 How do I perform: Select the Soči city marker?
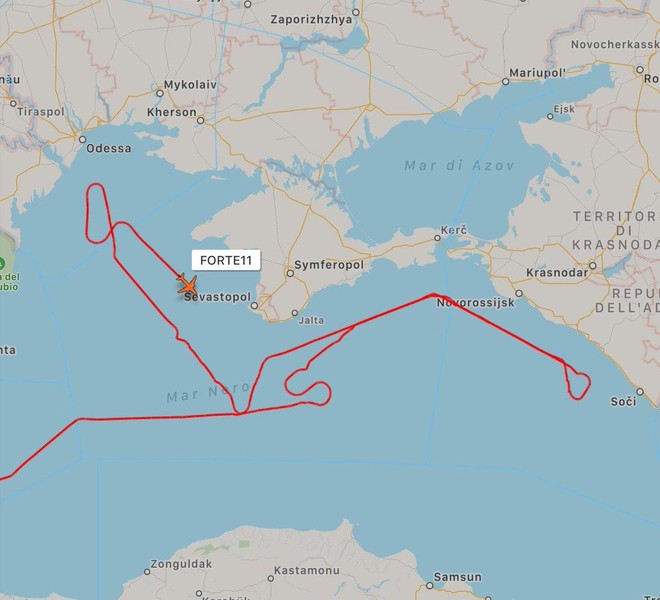click(x=640, y=392)
